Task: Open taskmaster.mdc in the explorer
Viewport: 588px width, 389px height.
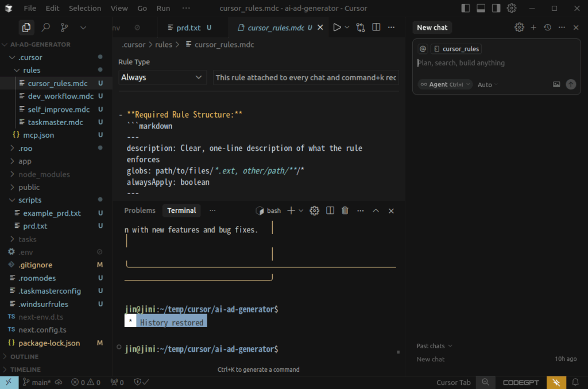Action: [56, 122]
